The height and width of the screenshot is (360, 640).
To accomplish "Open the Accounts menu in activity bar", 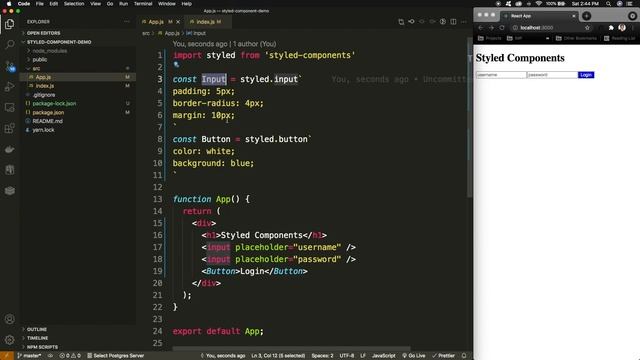I will [x=9, y=319].
